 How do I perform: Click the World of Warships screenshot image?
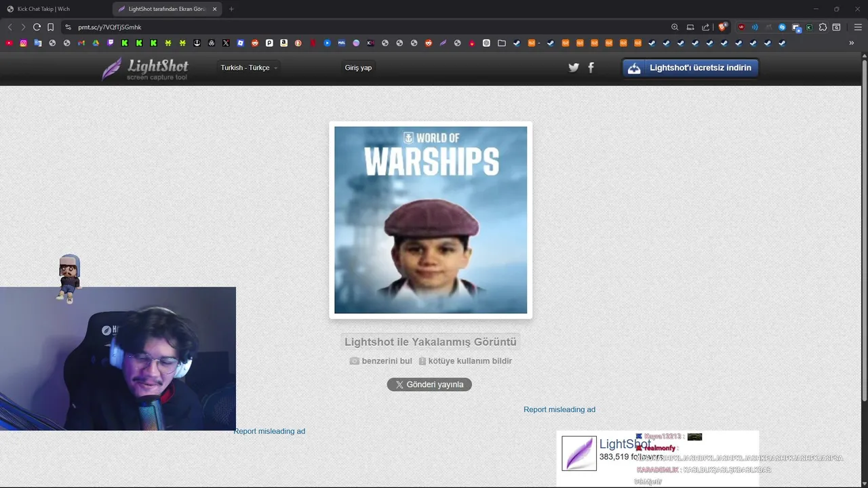pyautogui.click(x=431, y=220)
